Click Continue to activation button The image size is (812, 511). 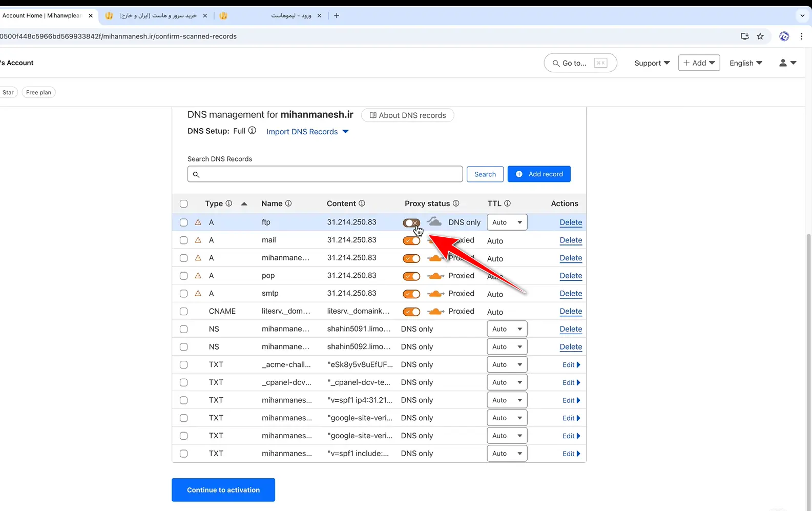click(223, 490)
